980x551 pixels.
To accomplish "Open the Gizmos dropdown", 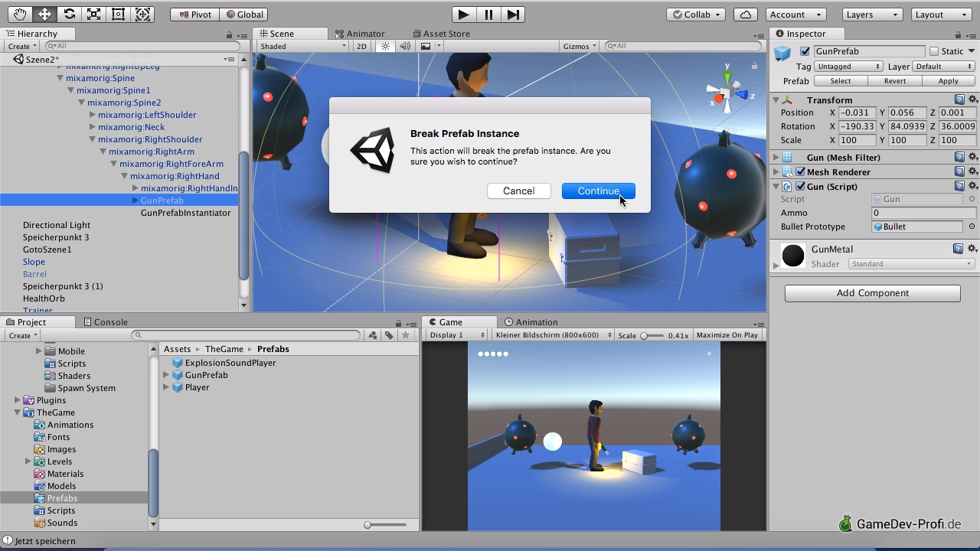I will click(580, 46).
